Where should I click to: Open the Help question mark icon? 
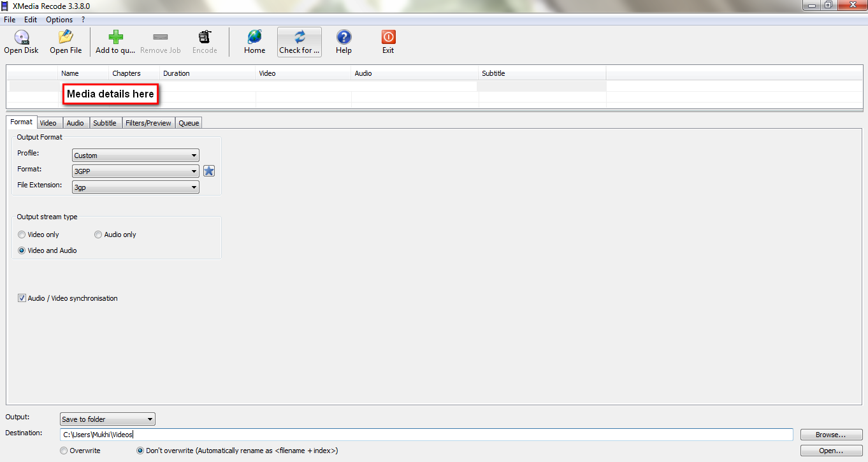[x=344, y=37]
